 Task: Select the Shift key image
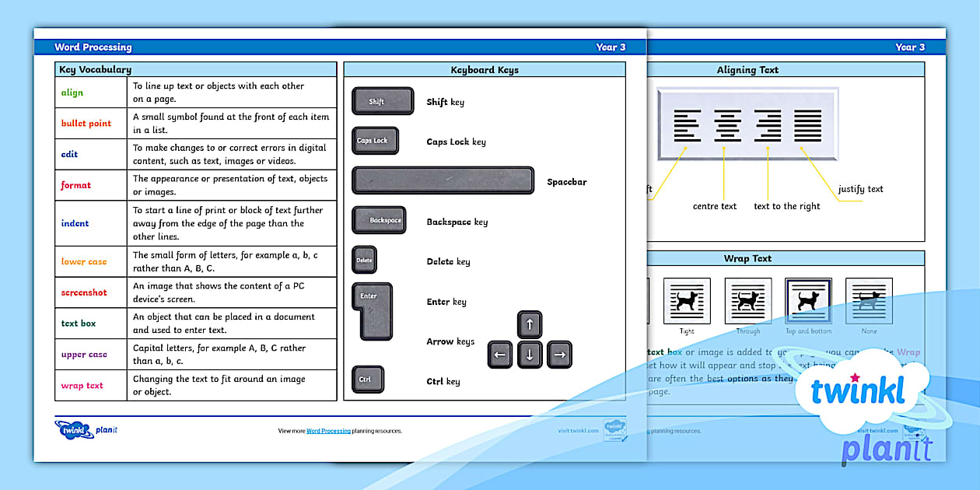point(382,100)
